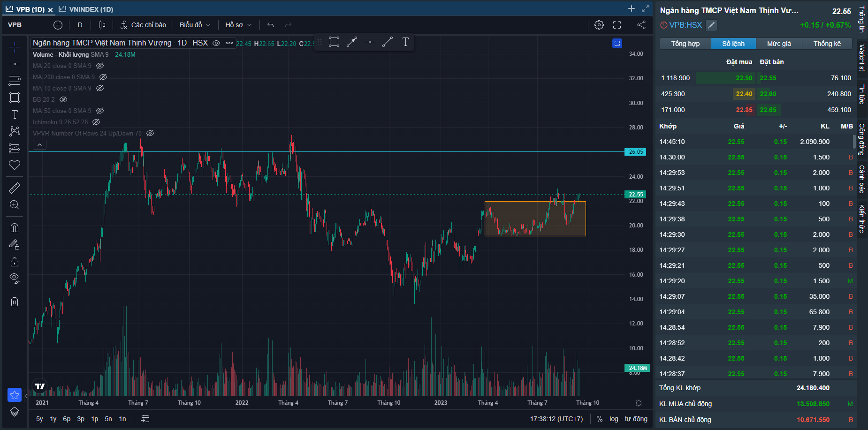Open the forecast and measurement tools

15,148
